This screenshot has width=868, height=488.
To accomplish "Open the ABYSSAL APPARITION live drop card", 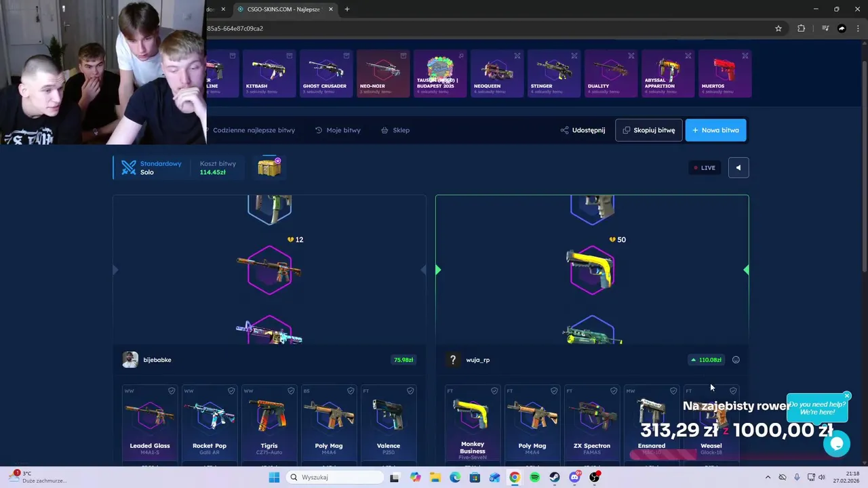I will pos(668,73).
